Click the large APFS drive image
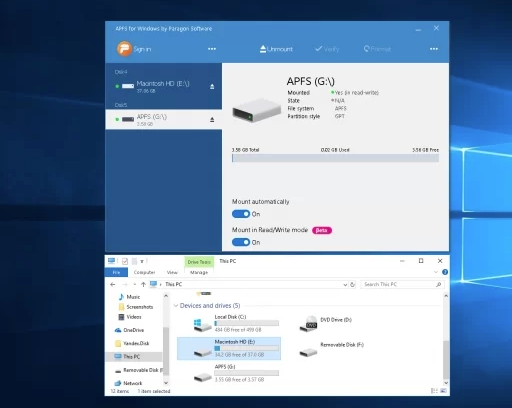Image resolution: width=512 pixels, height=408 pixels. pos(256,110)
